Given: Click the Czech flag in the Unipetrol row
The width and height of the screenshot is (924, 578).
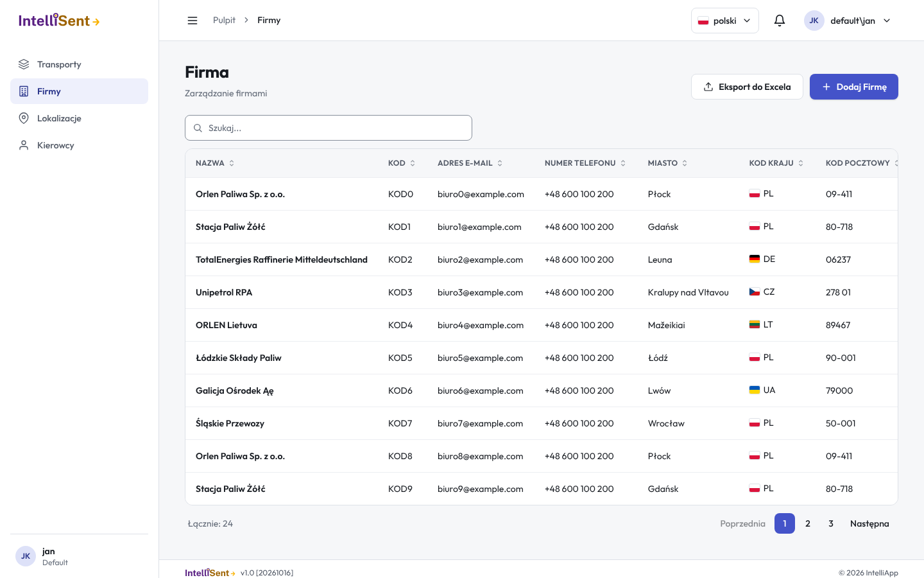Looking at the screenshot, I should [x=755, y=292].
